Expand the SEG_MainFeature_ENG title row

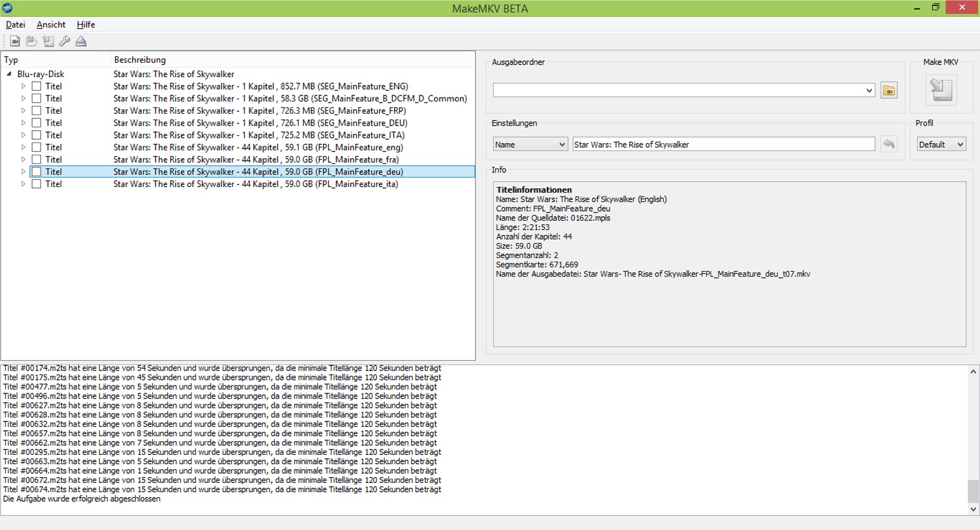(24, 86)
